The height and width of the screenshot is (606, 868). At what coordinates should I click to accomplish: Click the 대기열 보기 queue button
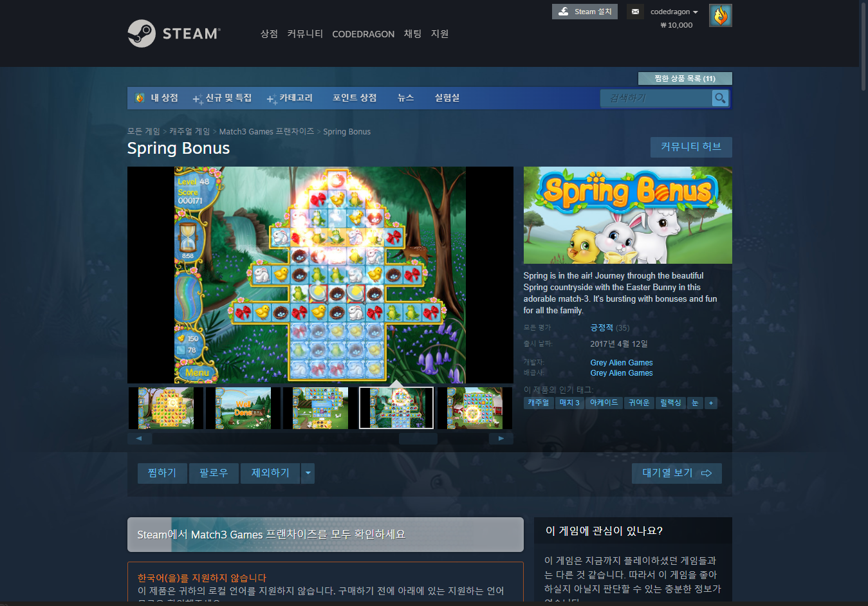pos(677,473)
